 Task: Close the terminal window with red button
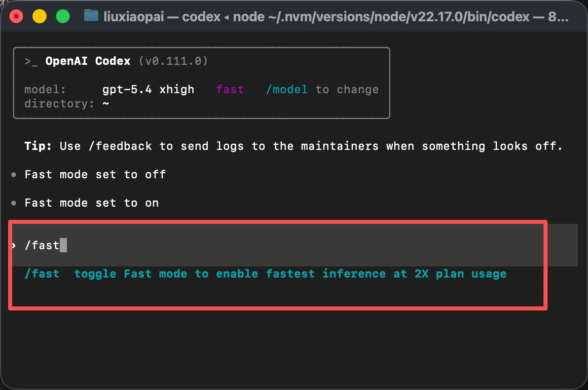tap(16, 16)
